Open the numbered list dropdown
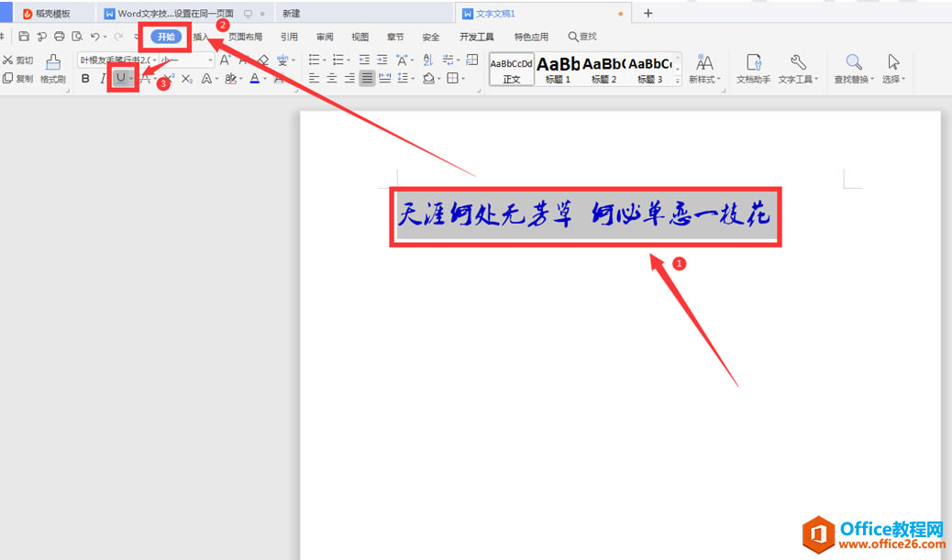Image resolution: width=952 pixels, height=560 pixels. (x=349, y=60)
